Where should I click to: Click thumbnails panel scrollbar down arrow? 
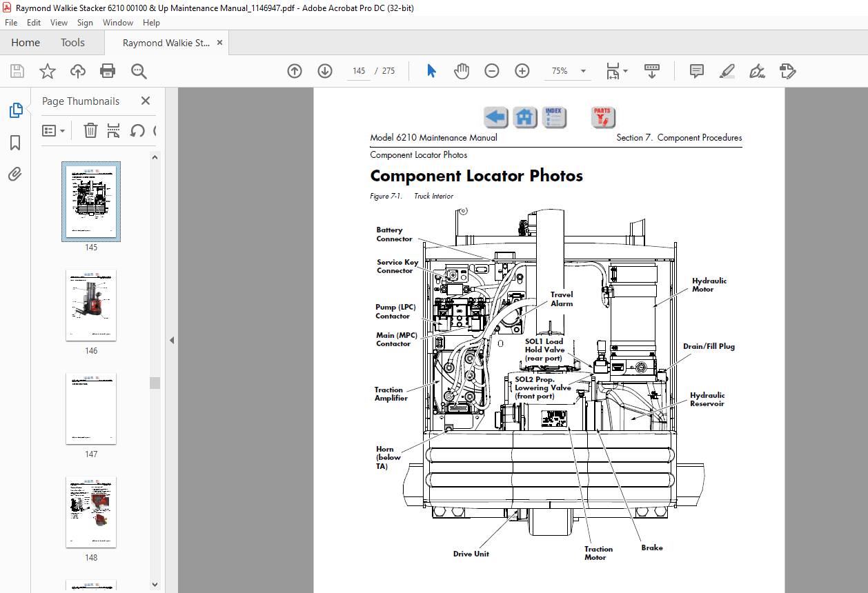(155, 585)
